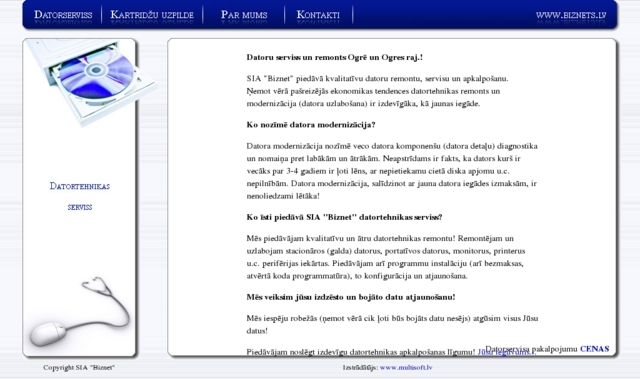Click the www.biznets.lv header link

pos(571,15)
